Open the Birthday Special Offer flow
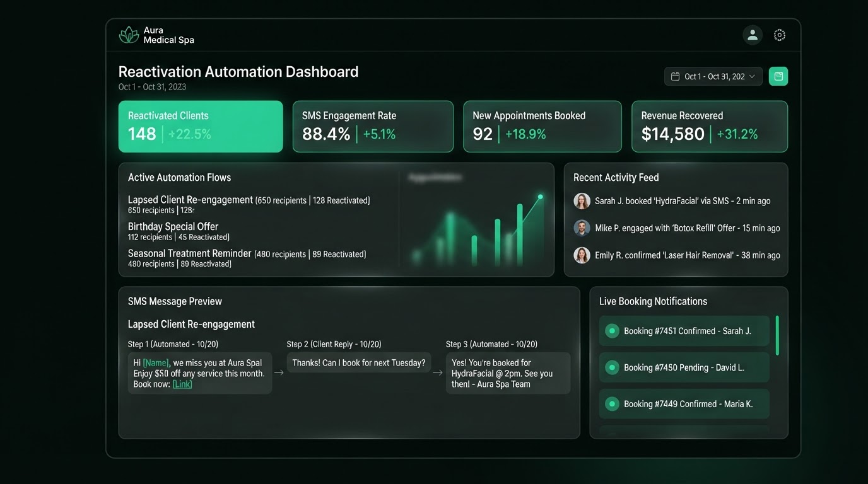This screenshot has width=868, height=484. tap(179, 232)
